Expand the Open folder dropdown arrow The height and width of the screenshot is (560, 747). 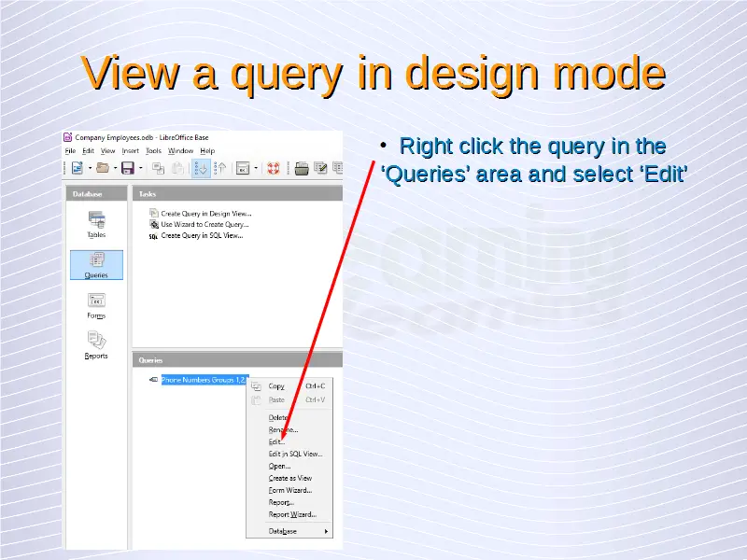coord(114,169)
